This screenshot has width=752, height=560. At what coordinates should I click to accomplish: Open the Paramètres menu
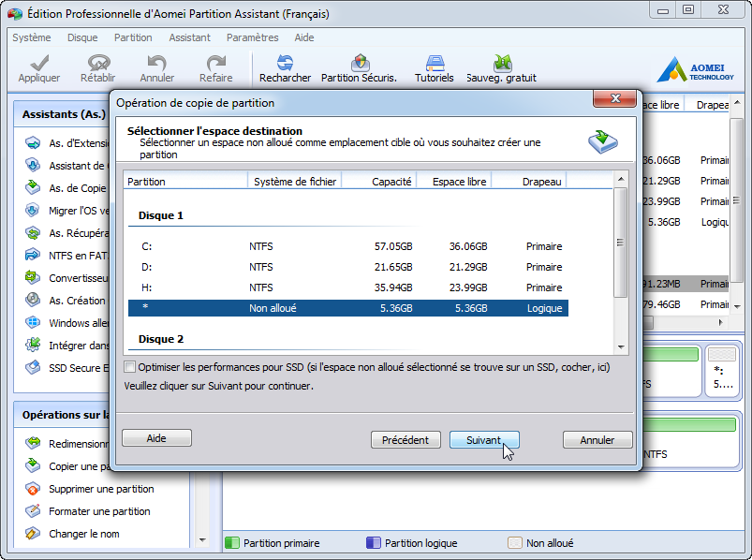252,37
